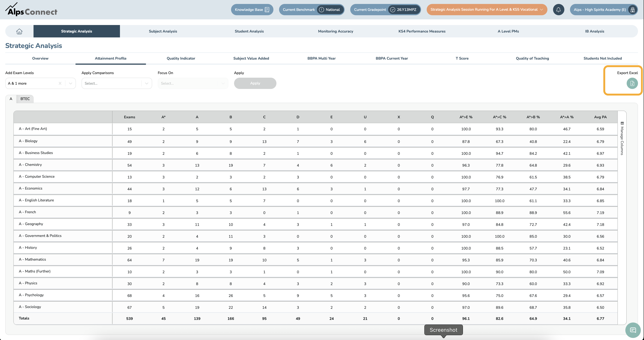Switch to the BTEC exam level tab

pyautogui.click(x=25, y=99)
